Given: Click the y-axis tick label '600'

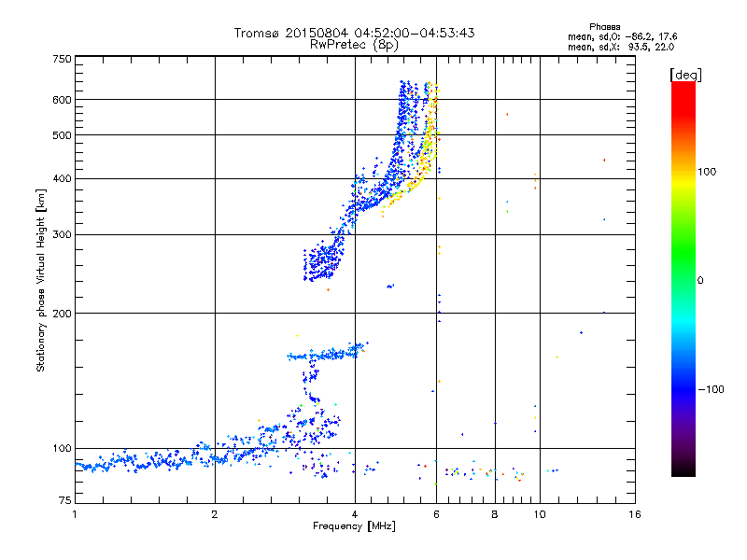Looking at the screenshot, I should pyautogui.click(x=62, y=100).
